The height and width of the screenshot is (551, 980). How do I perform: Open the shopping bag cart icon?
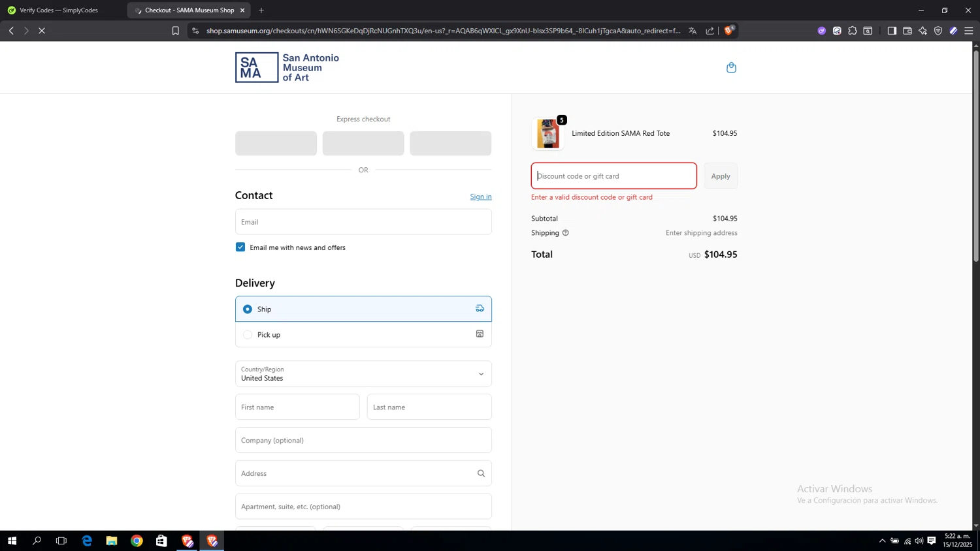(x=731, y=67)
